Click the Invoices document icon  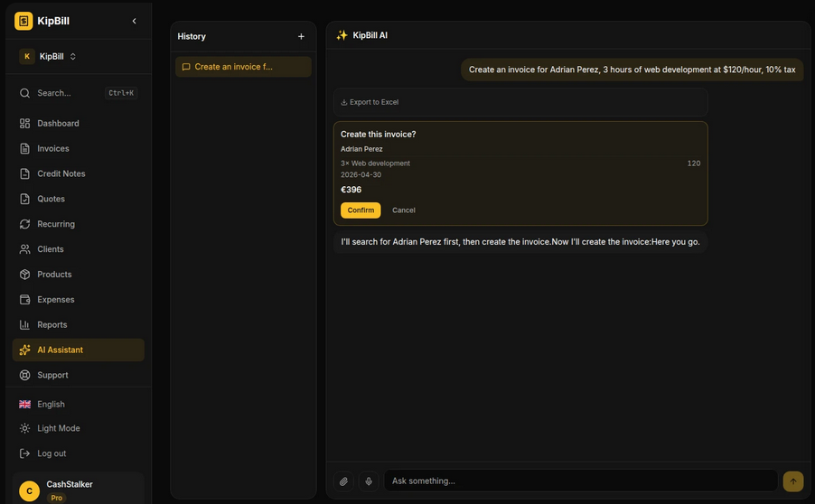coord(24,149)
